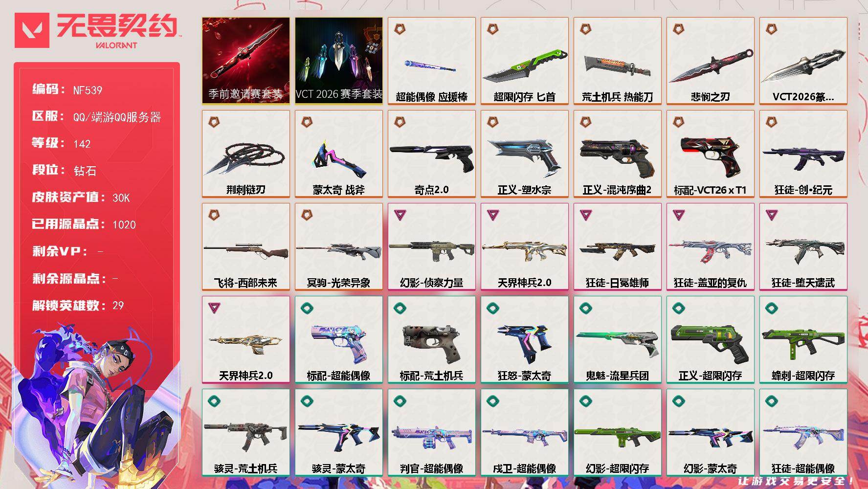This screenshot has width=868, height=489.
Task: Open the VCT 2026 赛季套装 bundle thumbnail
Action: click(338, 61)
